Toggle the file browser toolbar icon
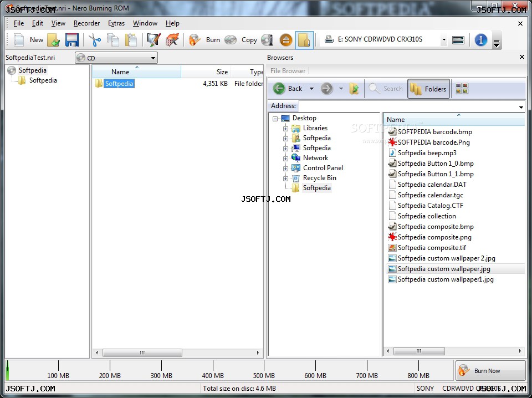Screen dimensions: 532x398 coord(304,40)
